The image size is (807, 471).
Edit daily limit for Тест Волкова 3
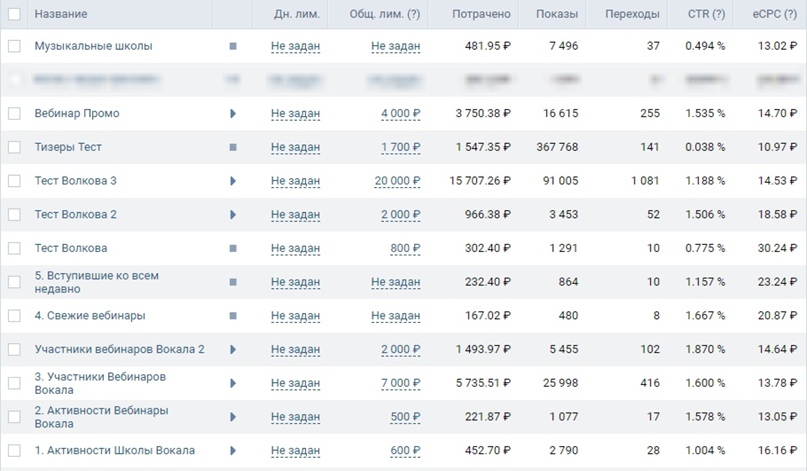click(295, 181)
